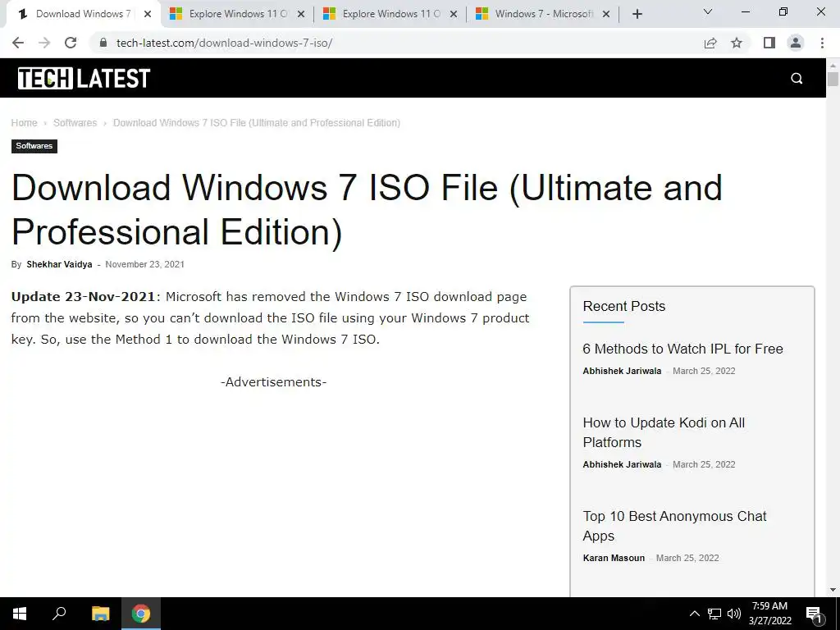This screenshot has height=630, width=840.
Task: Open 6 Methods to Watch IPL post
Action: point(682,349)
